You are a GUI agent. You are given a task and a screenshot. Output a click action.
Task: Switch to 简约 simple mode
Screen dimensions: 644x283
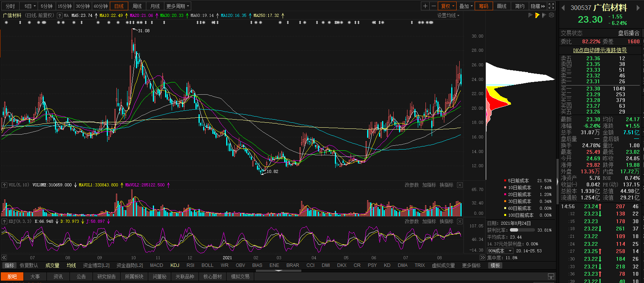point(520,6)
